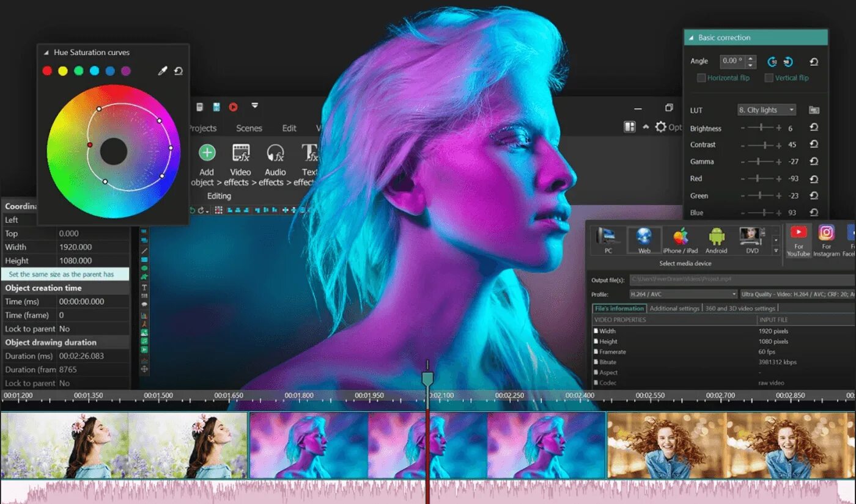Enable Horizontal flip checkbox

(x=701, y=78)
